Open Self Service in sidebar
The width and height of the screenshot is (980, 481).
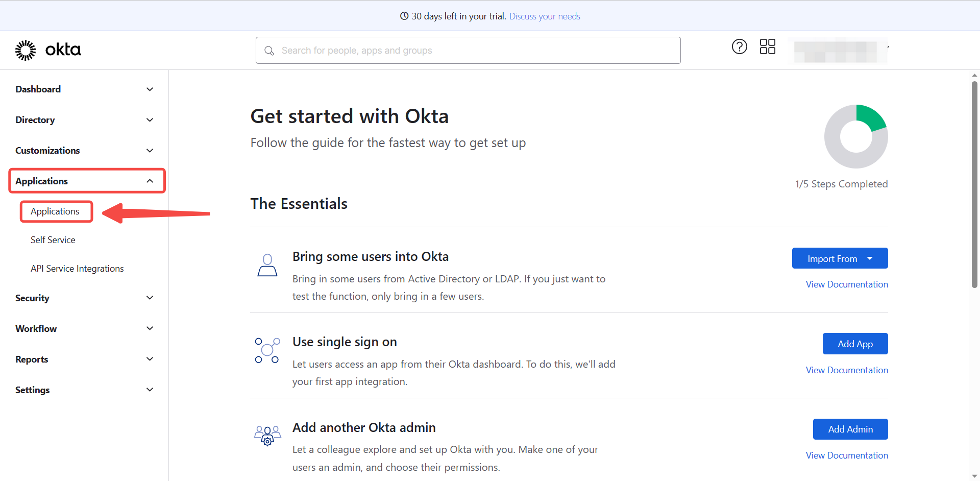click(53, 240)
